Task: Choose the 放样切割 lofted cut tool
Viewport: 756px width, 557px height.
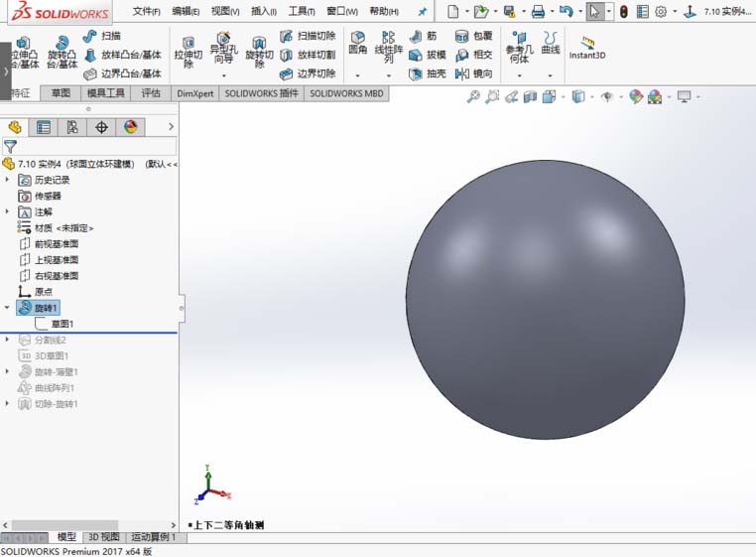Action: (308, 55)
